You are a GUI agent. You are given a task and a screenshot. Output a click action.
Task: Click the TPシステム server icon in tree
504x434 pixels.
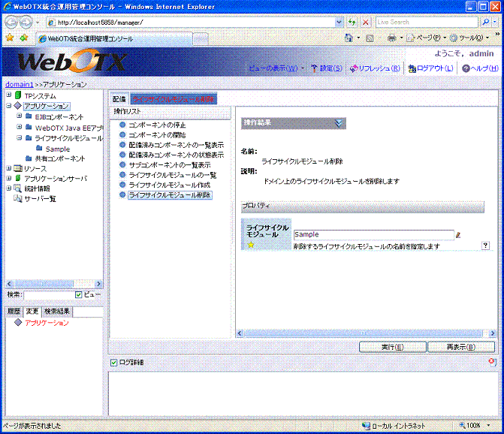[x=18, y=96]
